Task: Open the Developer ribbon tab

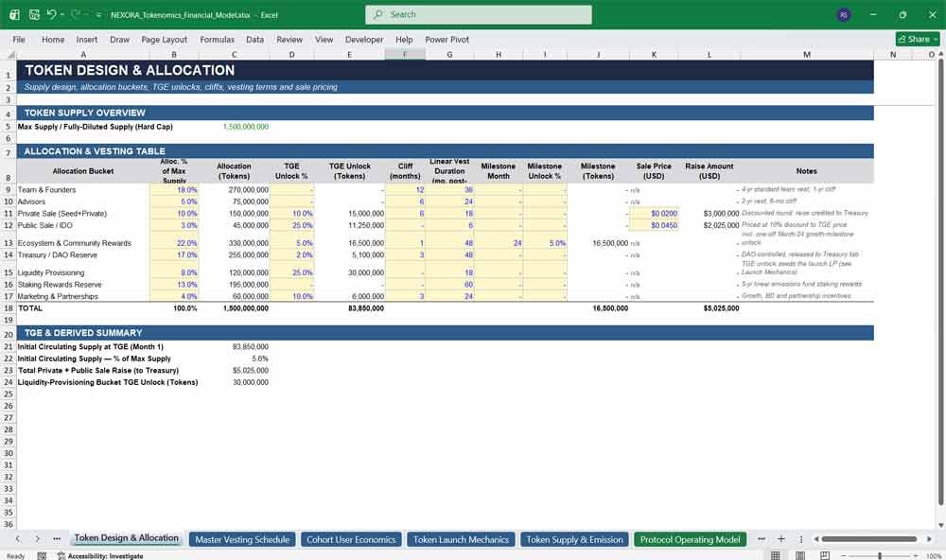Action: 364,39
